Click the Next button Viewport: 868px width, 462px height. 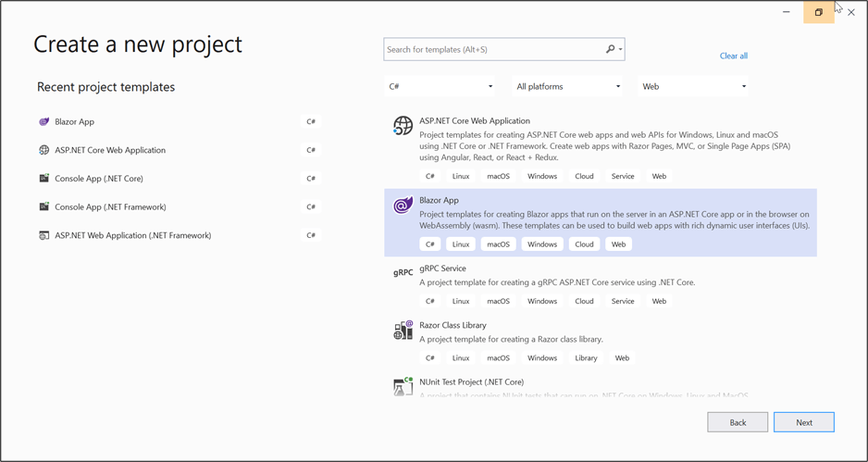pyautogui.click(x=803, y=422)
